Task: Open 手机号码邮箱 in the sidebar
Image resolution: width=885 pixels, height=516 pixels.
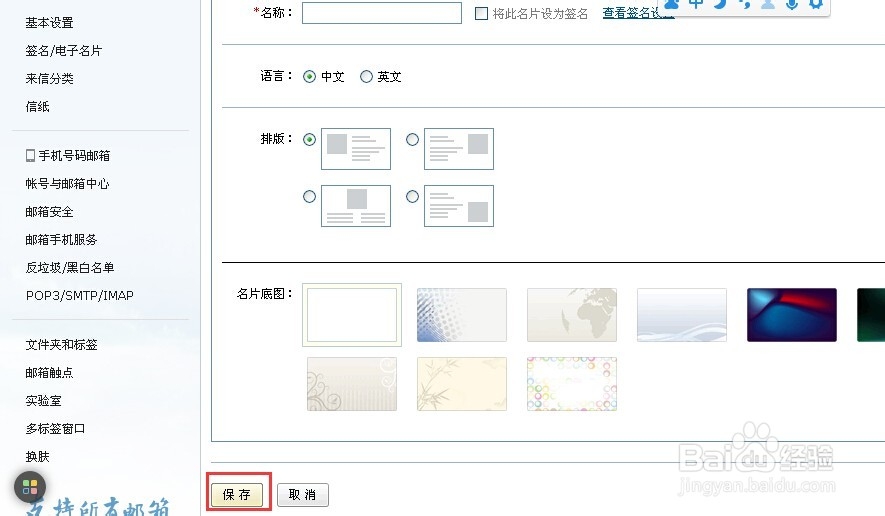Action: (x=74, y=156)
